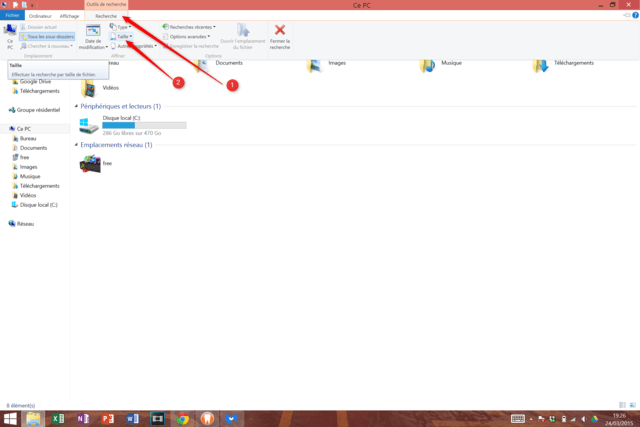Toggle Dossier actuel search scope
This screenshot has height=427, width=640.
[42, 27]
